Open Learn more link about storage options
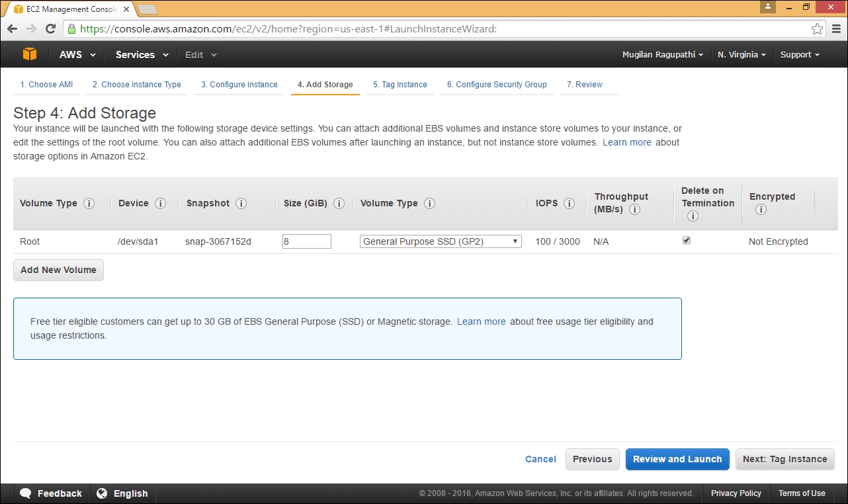 point(627,142)
